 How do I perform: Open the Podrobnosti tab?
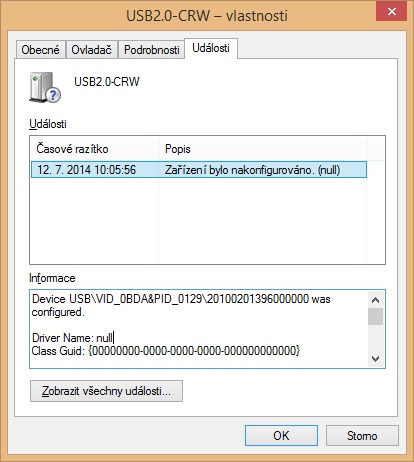click(x=151, y=50)
